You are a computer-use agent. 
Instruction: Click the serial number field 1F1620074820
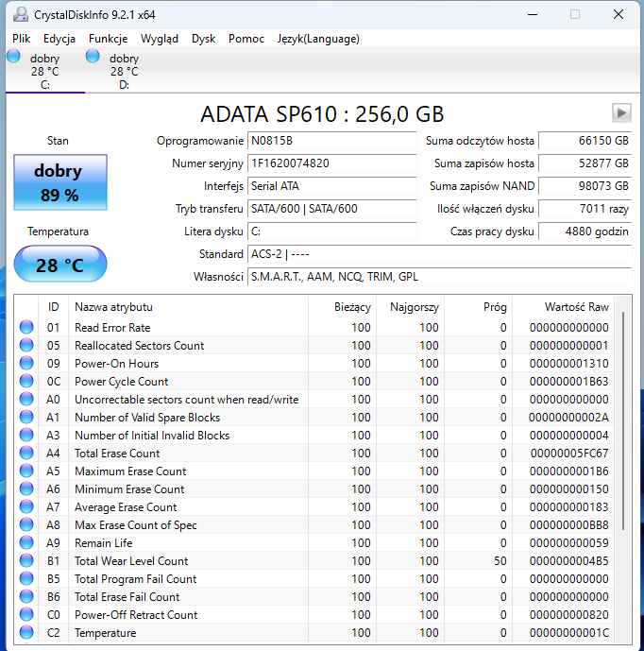point(332,163)
